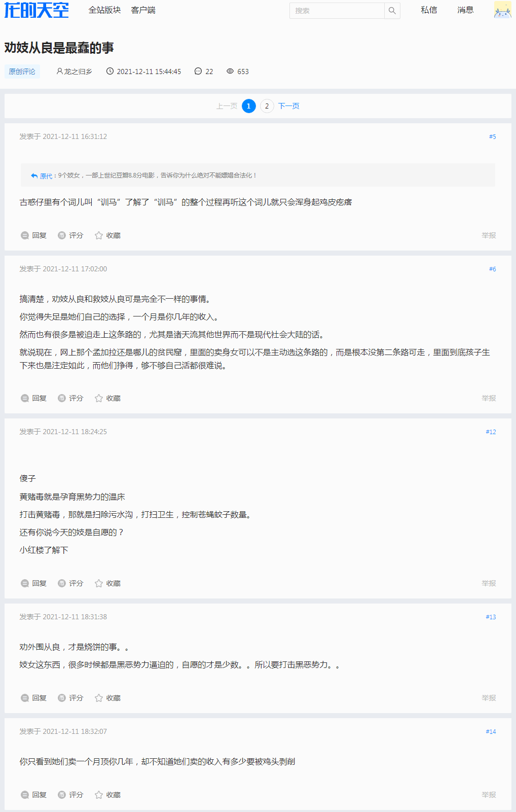The height and width of the screenshot is (812, 516).
Task: Click the 评分 coin icon on post #14
Action: click(x=62, y=795)
